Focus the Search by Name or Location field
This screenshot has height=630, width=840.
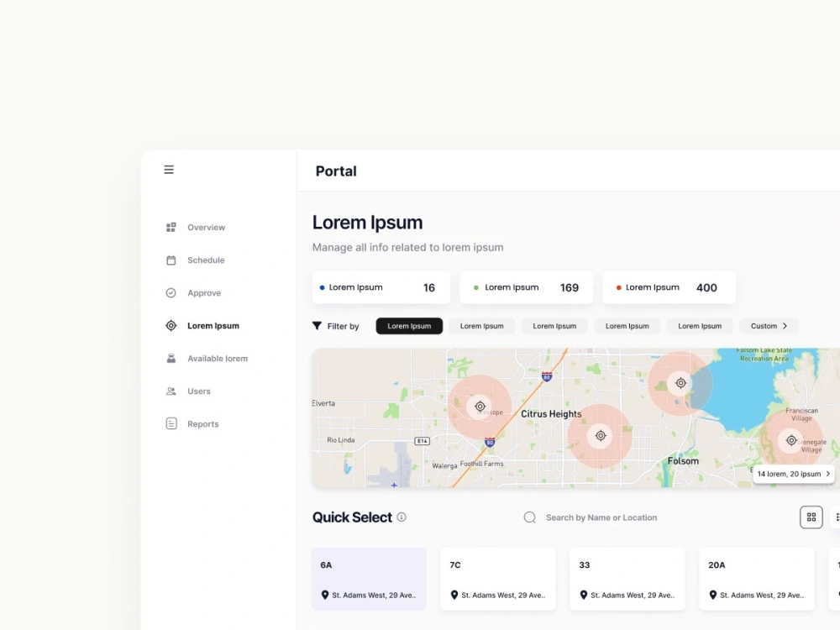click(x=601, y=517)
